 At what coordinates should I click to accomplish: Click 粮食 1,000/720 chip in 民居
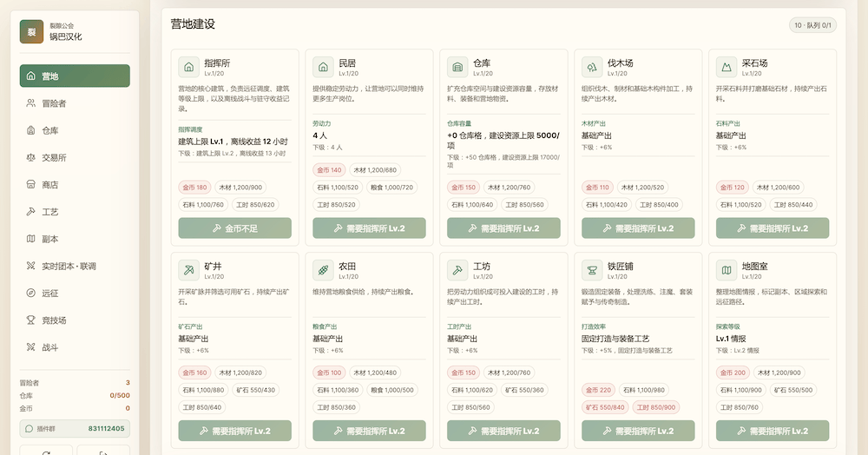(392, 188)
